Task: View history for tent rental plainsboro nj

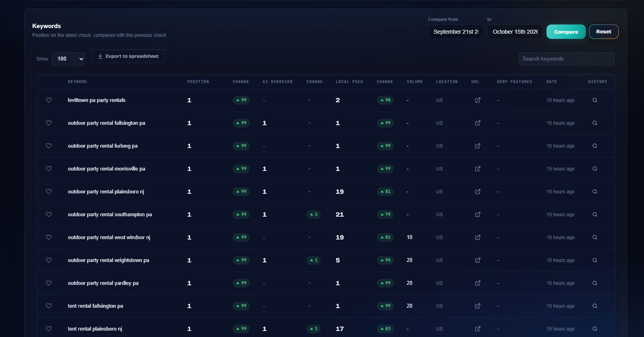Action: point(595,329)
